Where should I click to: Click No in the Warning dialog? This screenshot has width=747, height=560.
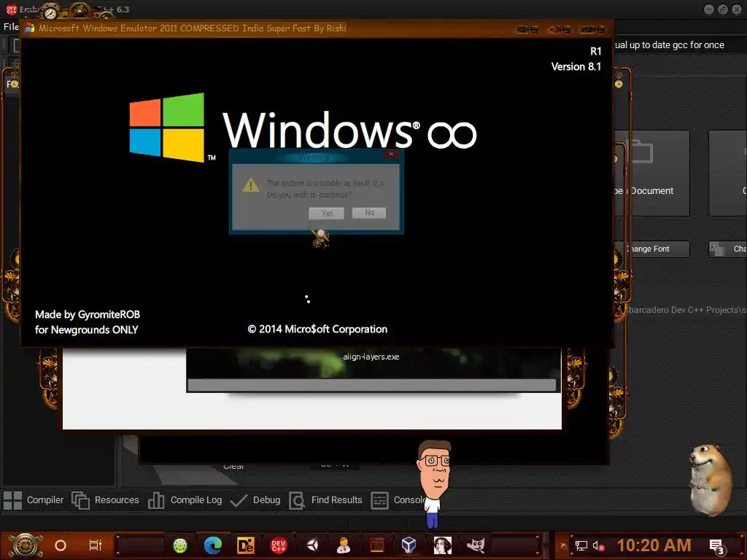click(x=369, y=212)
